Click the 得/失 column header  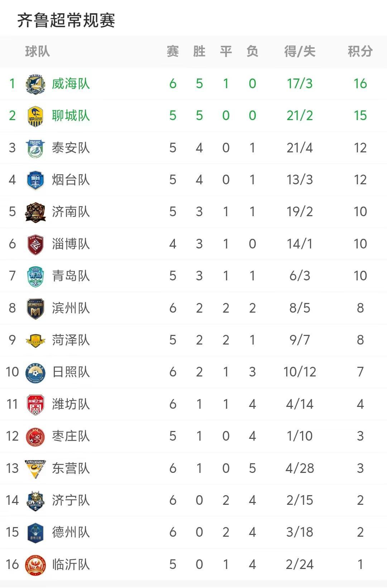tap(300, 51)
